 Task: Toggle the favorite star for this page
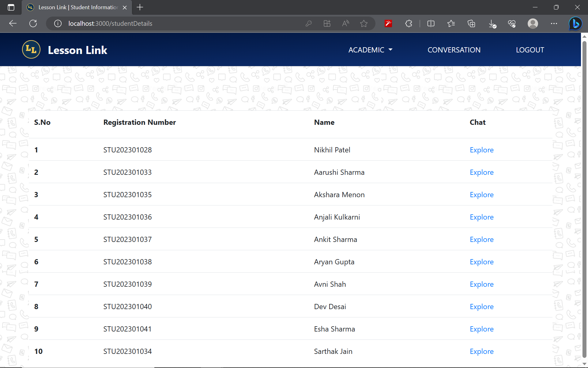[364, 23]
